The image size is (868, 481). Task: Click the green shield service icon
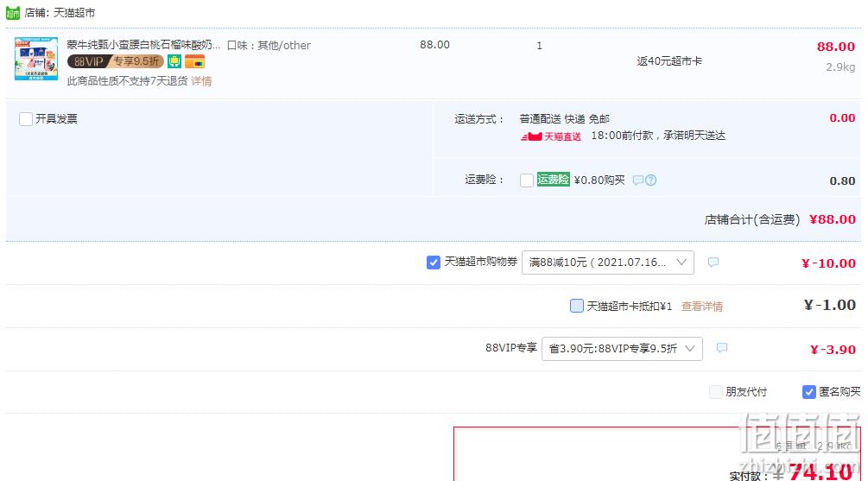coord(174,61)
